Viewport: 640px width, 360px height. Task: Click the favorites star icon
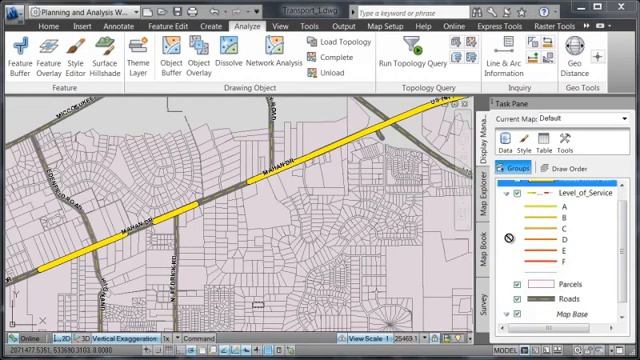(522, 12)
